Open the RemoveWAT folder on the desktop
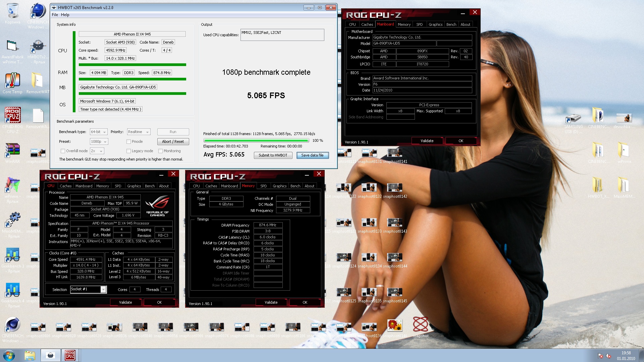 pos(38,83)
